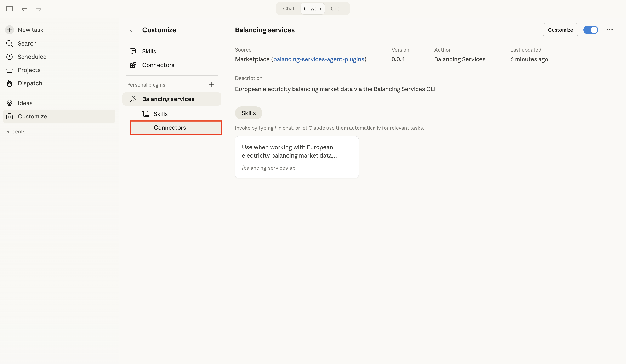This screenshot has width=626, height=364.
Task: Switch to the Code tab
Action: point(337,8)
